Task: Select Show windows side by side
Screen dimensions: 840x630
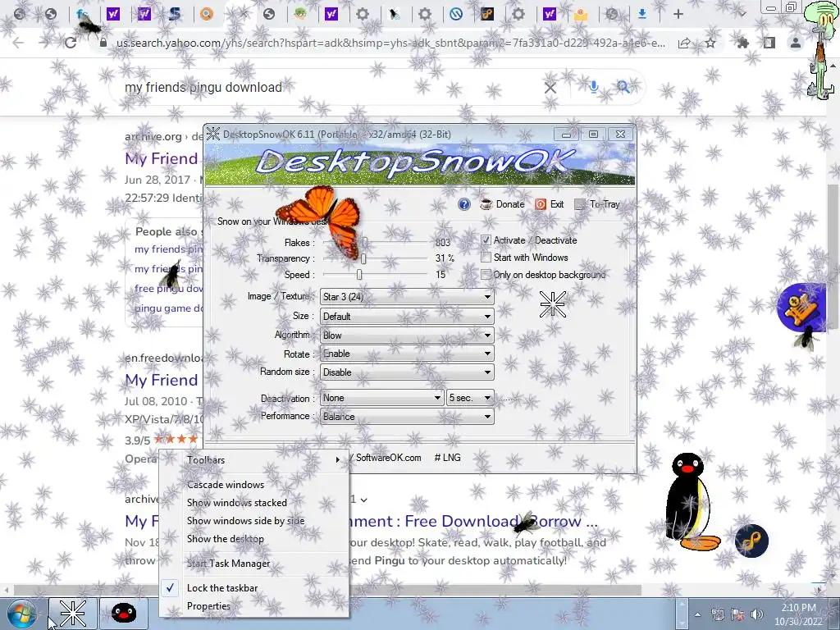Action: tap(254, 521)
